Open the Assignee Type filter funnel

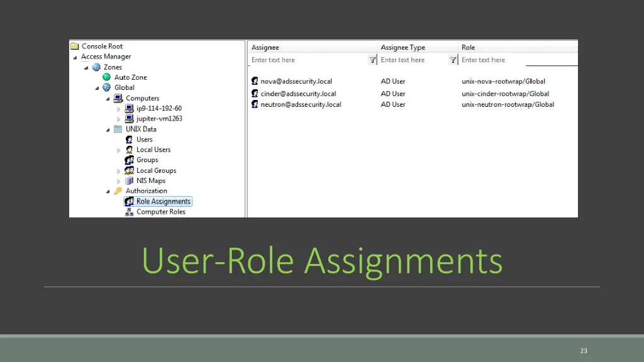pyautogui.click(x=453, y=60)
